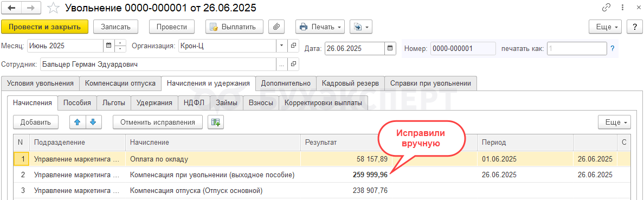Click Провести и закрыть button
This screenshot has height=200, width=644.
pyautogui.click(x=45, y=27)
